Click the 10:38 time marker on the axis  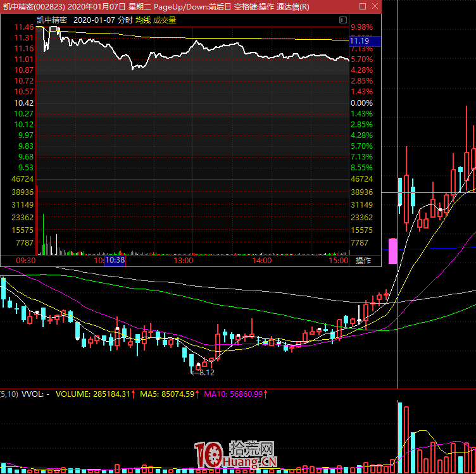(115, 260)
